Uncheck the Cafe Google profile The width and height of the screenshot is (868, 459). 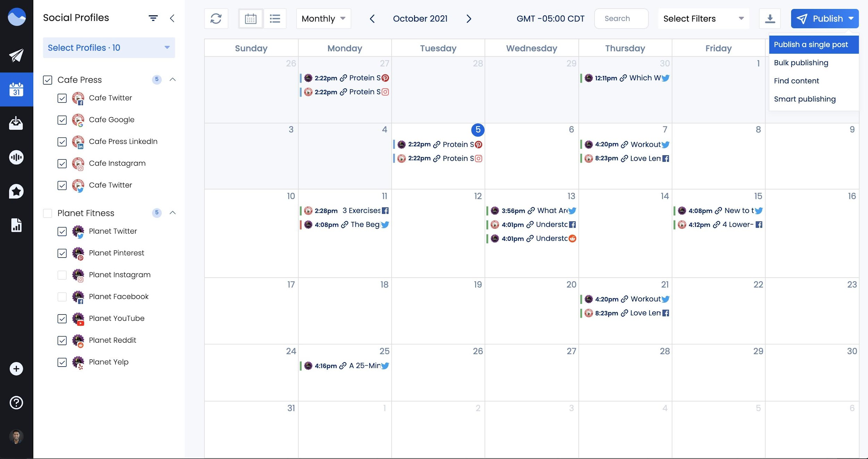62,120
